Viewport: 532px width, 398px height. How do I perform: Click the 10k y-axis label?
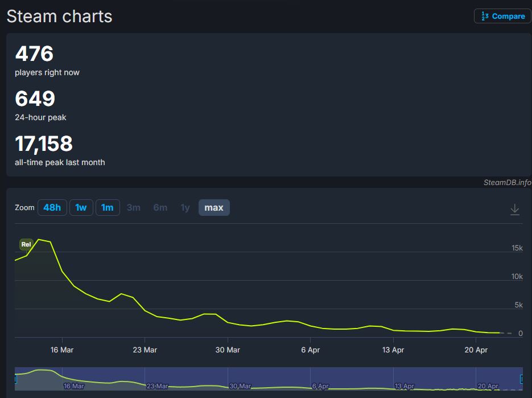click(x=517, y=277)
